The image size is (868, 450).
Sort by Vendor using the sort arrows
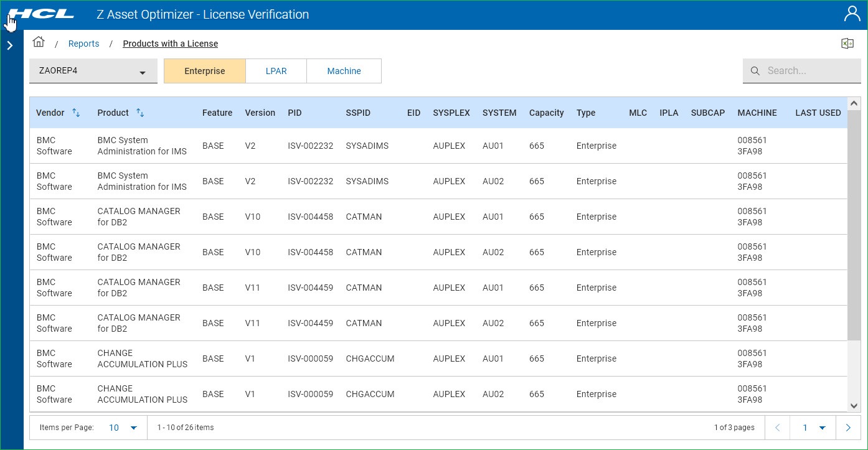(76, 113)
